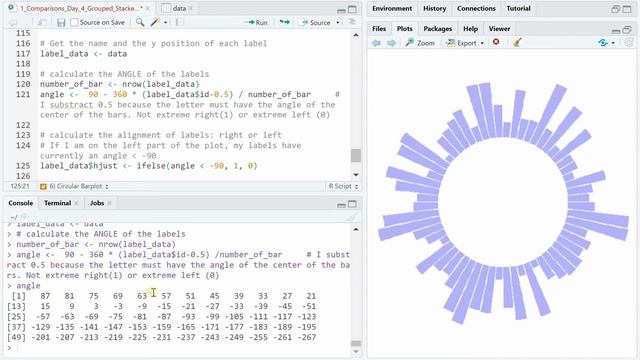This screenshot has width=640, height=360.
Task: Close the Jobs tab
Action: (109, 203)
